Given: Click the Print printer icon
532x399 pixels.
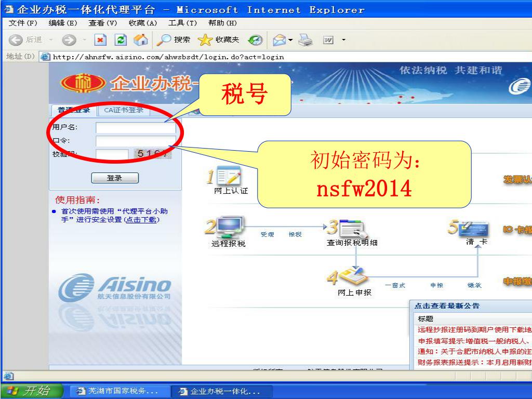Looking at the screenshot, I should coord(305,40).
